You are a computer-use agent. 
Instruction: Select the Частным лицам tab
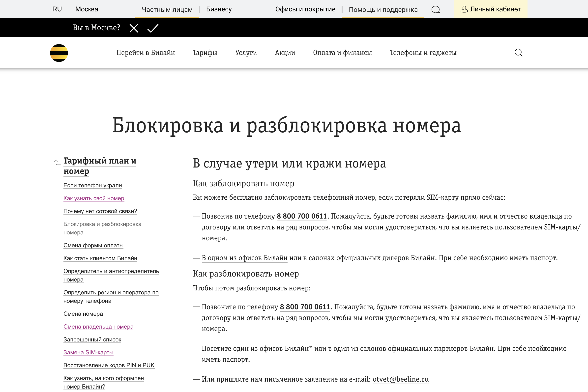(x=167, y=9)
